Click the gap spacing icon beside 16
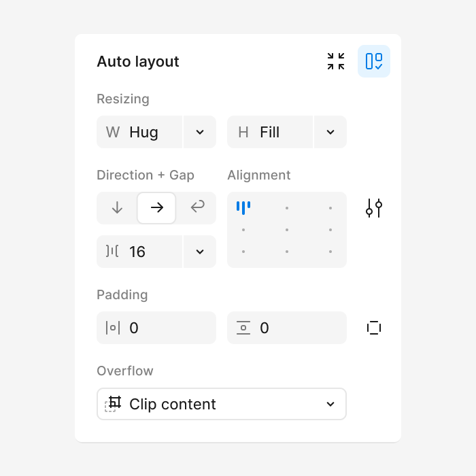 pos(112,252)
